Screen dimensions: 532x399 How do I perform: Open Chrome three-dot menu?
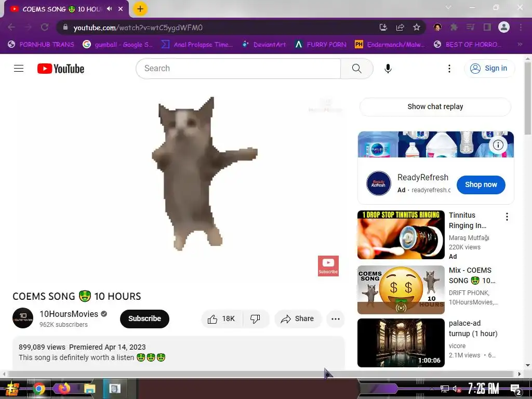pyautogui.click(x=521, y=27)
